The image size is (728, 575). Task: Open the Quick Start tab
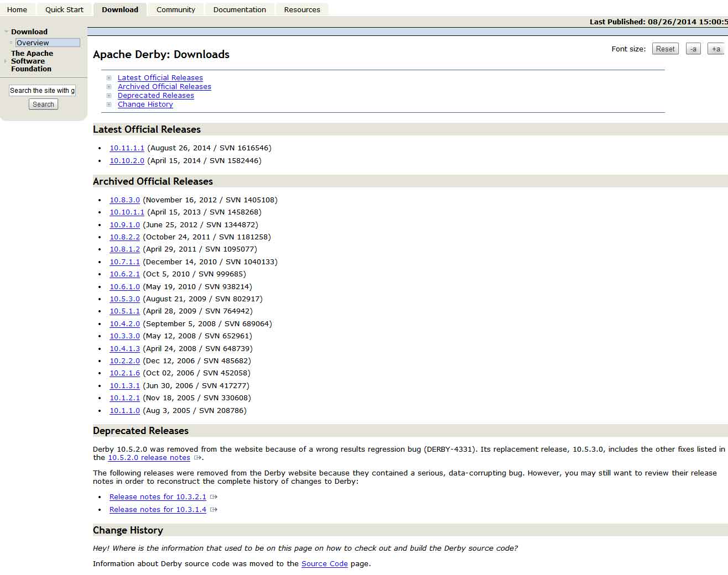(64, 9)
